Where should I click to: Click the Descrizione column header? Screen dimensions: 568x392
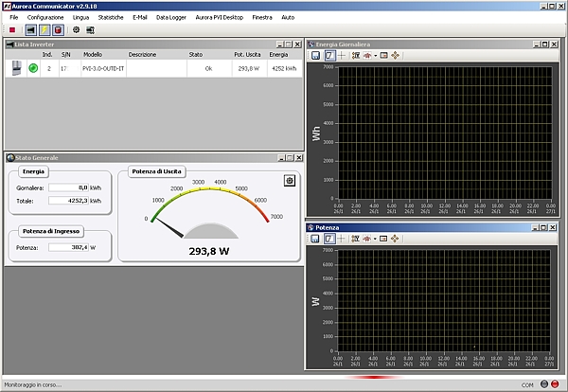coord(142,55)
